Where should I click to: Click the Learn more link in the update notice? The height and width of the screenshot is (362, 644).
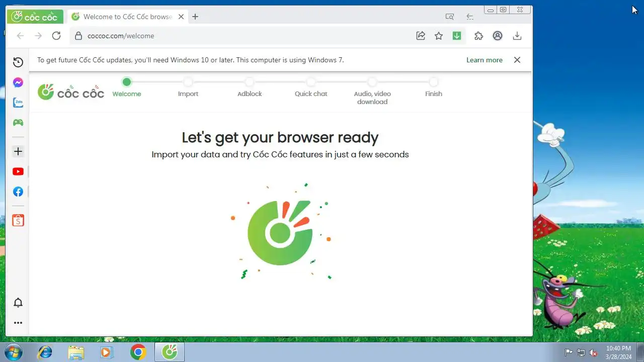[484, 60]
